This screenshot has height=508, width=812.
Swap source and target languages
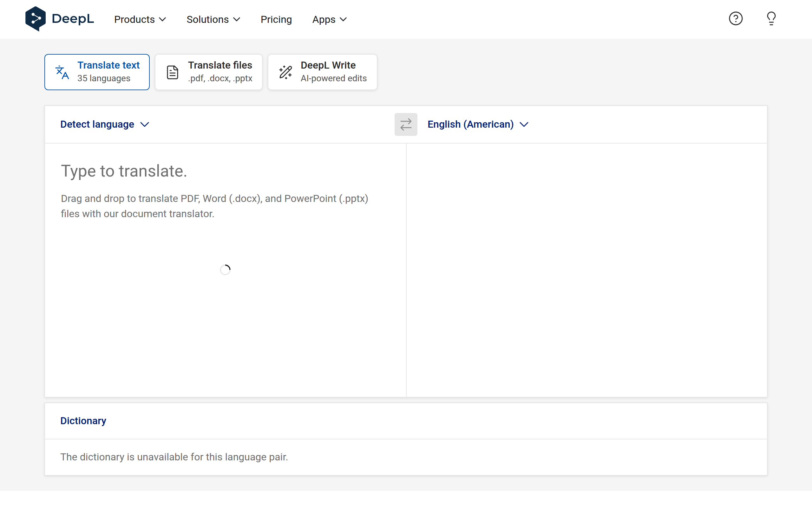pos(406,124)
